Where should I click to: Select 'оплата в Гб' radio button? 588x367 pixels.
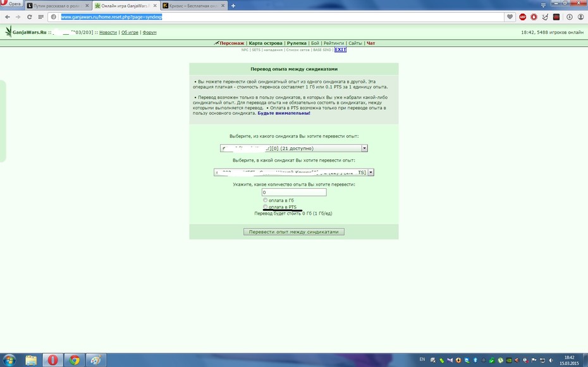point(265,200)
